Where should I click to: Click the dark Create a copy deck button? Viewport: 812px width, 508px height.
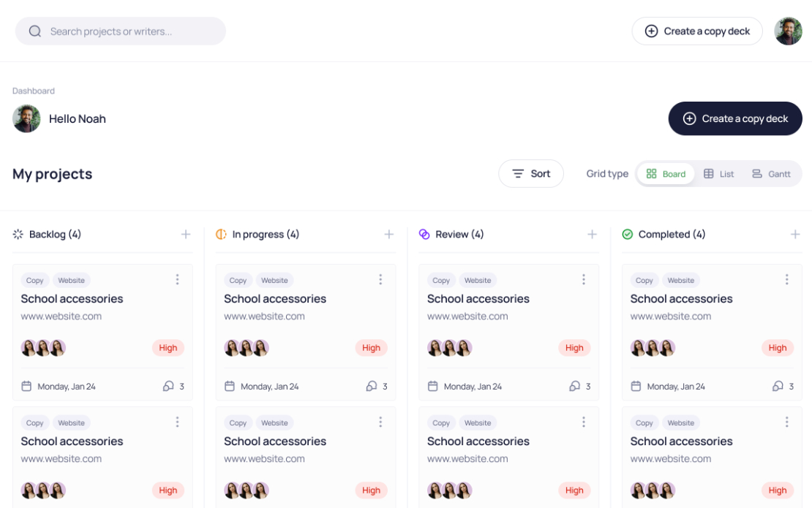735,118
